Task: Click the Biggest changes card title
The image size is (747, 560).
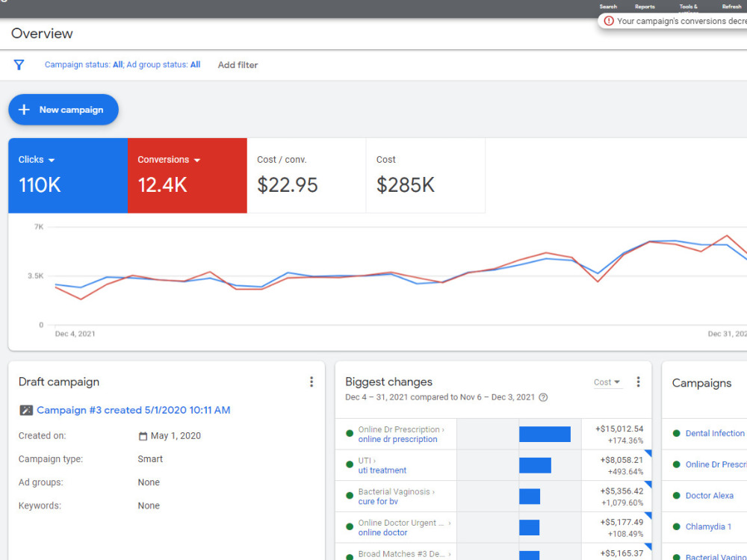Action: pos(388,382)
